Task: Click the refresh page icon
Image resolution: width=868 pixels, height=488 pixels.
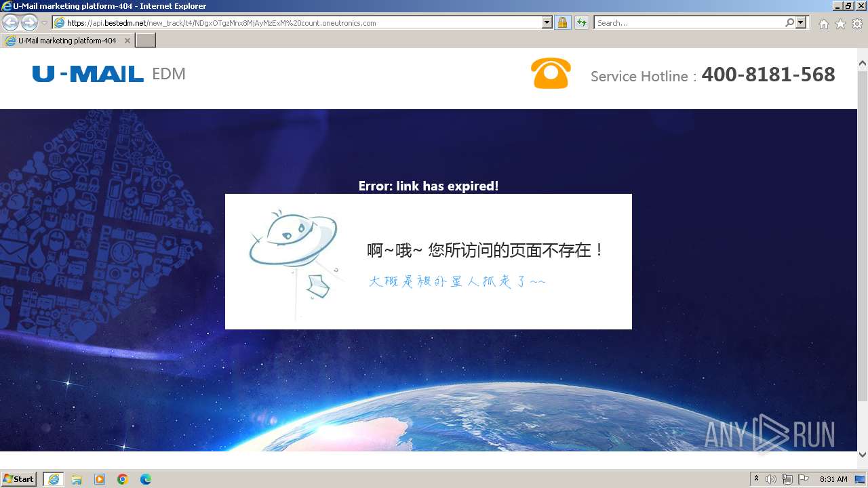Action: (582, 22)
